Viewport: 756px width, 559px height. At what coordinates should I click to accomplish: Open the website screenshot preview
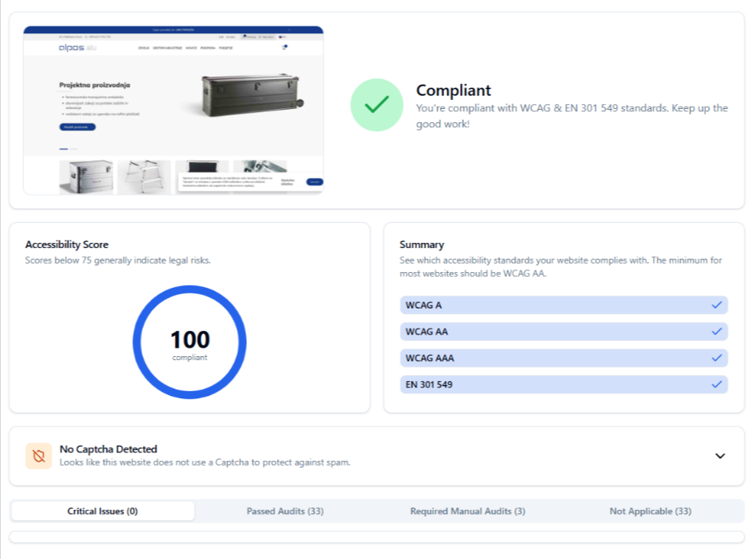(173, 110)
